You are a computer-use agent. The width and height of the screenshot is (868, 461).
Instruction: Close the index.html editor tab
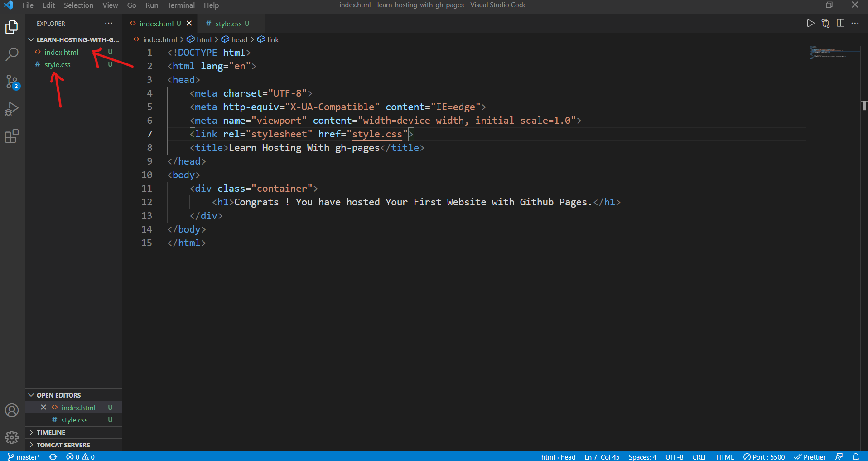[x=189, y=23]
